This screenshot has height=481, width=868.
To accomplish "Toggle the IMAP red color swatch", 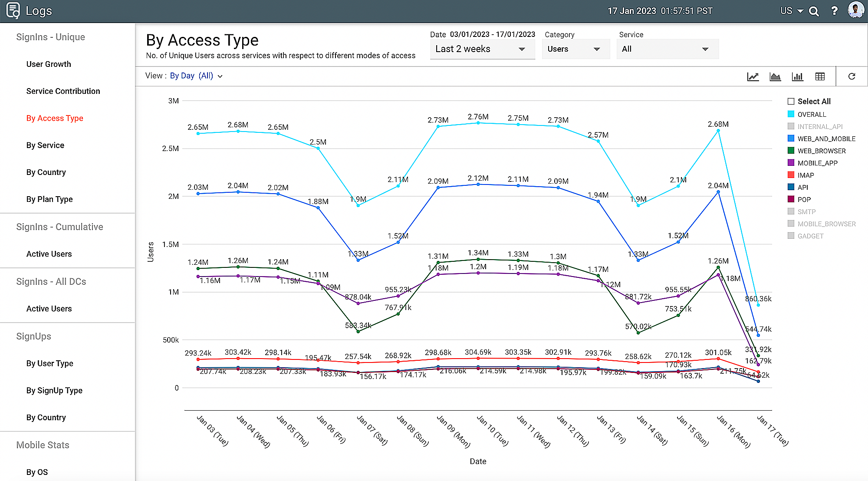I will pyautogui.click(x=791, y=175).
